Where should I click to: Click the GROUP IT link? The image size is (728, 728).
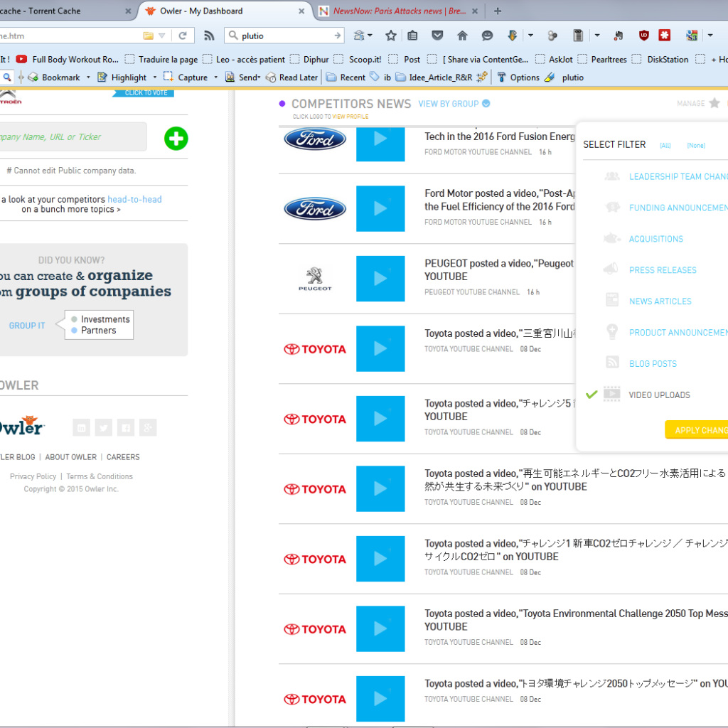pyautogui.click(x=27, y=326)
